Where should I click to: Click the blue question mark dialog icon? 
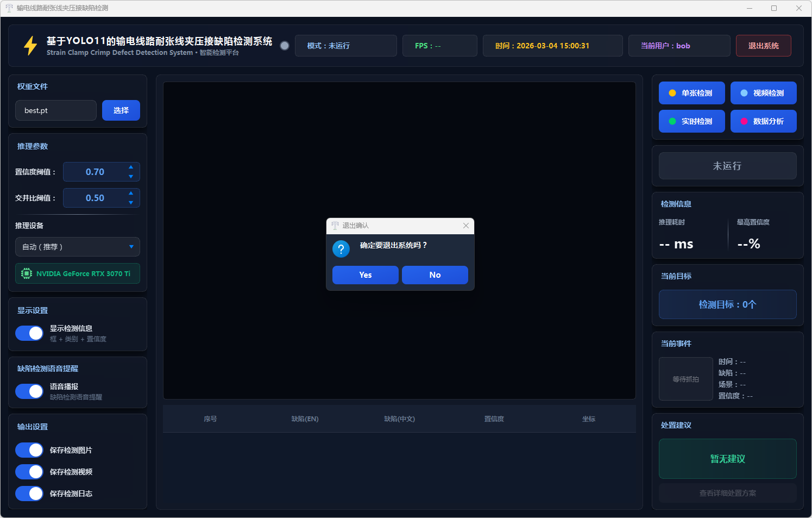tap(341, 249)
